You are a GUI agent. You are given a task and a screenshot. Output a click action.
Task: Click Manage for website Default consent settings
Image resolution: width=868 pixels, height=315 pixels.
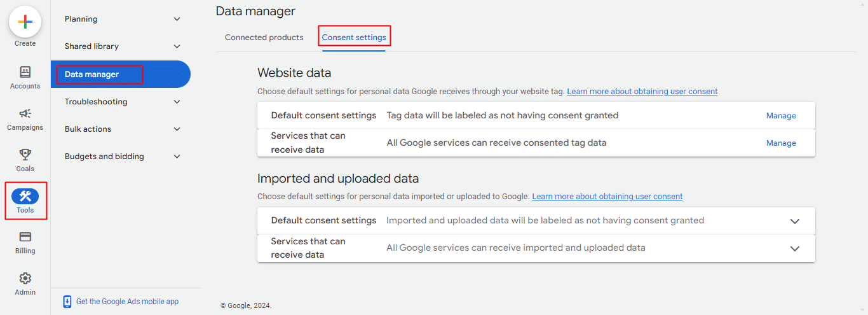781,116
